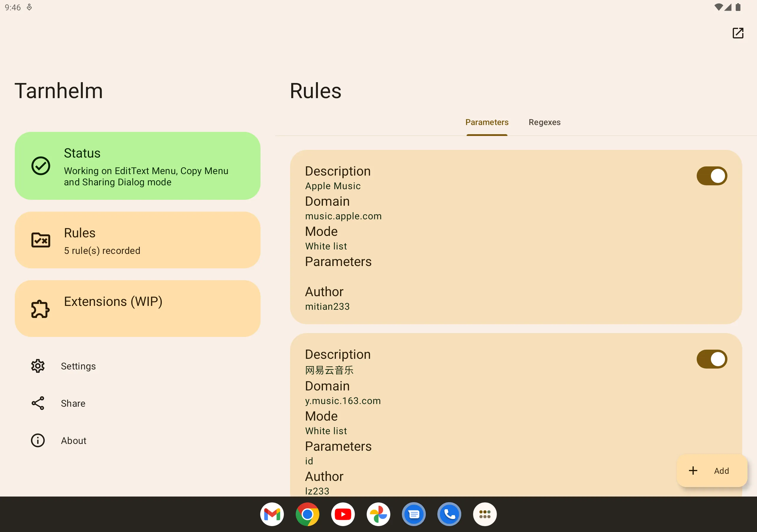Screen dimensions: 757x532
Task: Click the 9:46 clock in status bar
Action: [x=13, y=7]
